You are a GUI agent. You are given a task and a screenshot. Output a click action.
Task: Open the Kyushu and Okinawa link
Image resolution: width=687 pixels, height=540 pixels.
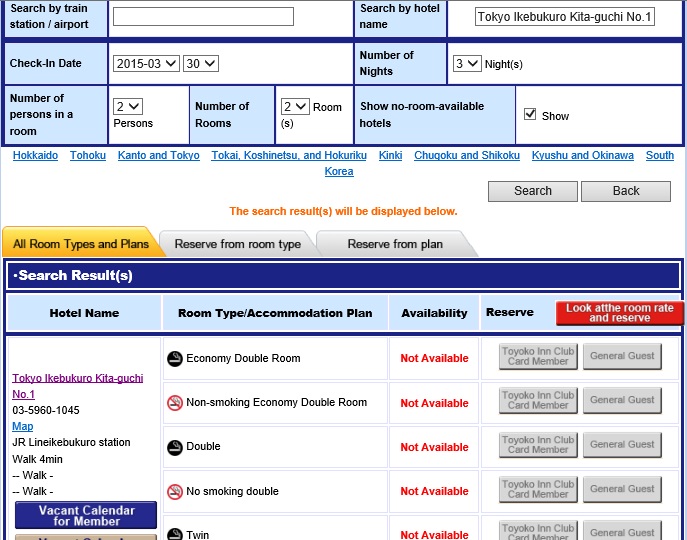(x=583, y=156)
